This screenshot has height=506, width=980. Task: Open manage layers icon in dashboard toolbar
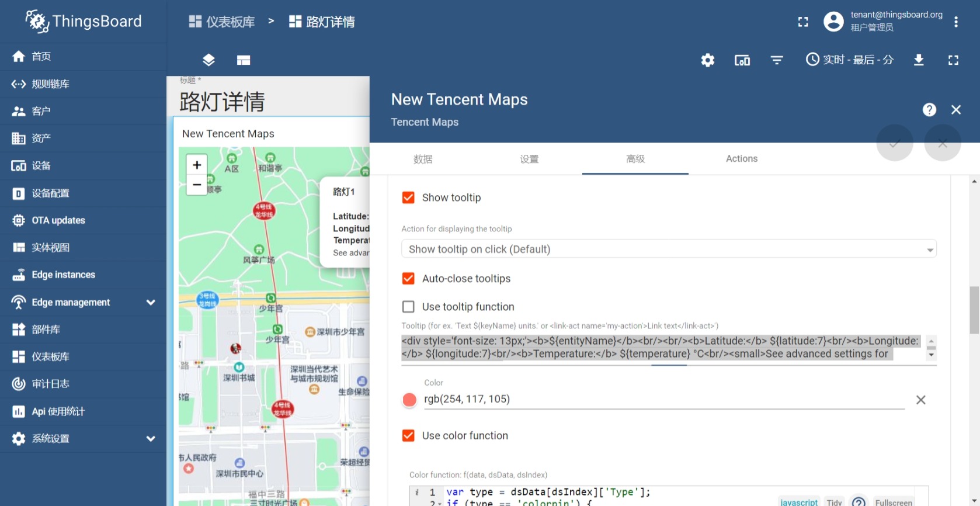208,60
